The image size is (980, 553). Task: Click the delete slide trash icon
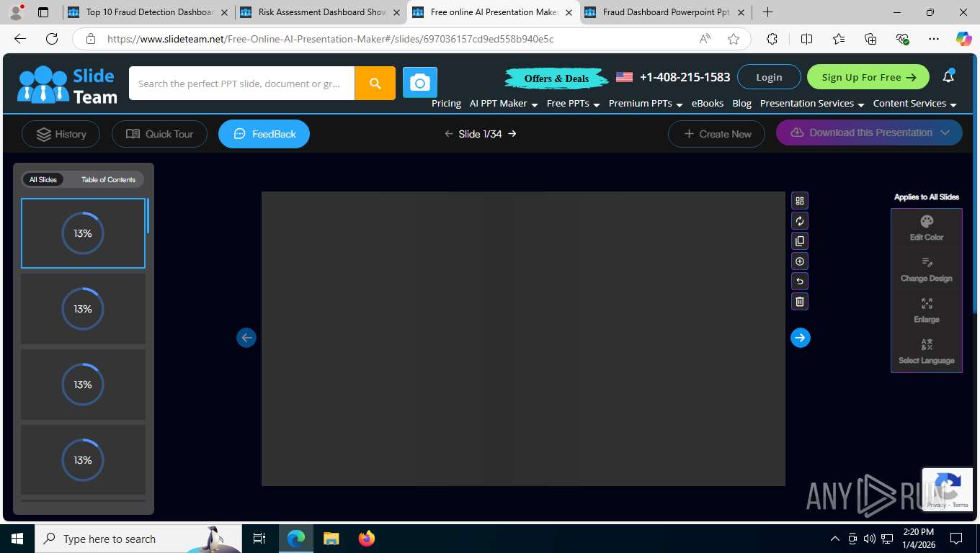click(x=800, y=302)
